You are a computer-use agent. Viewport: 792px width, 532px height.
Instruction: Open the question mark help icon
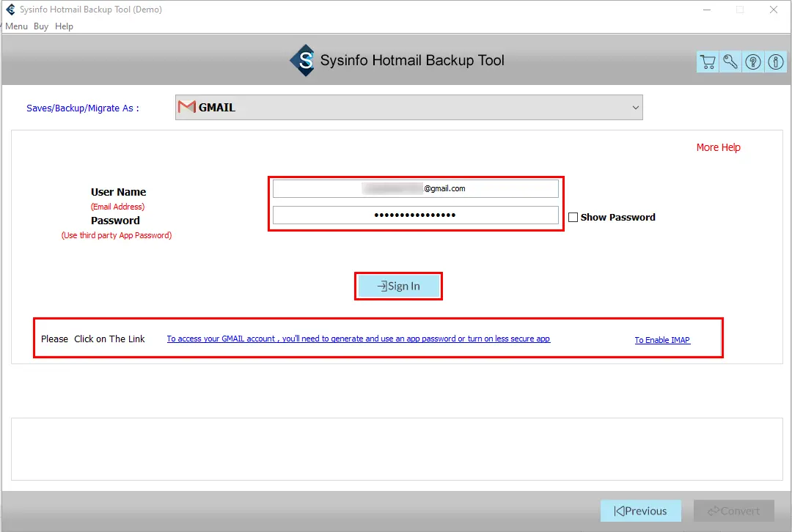[x=753, y=62]
